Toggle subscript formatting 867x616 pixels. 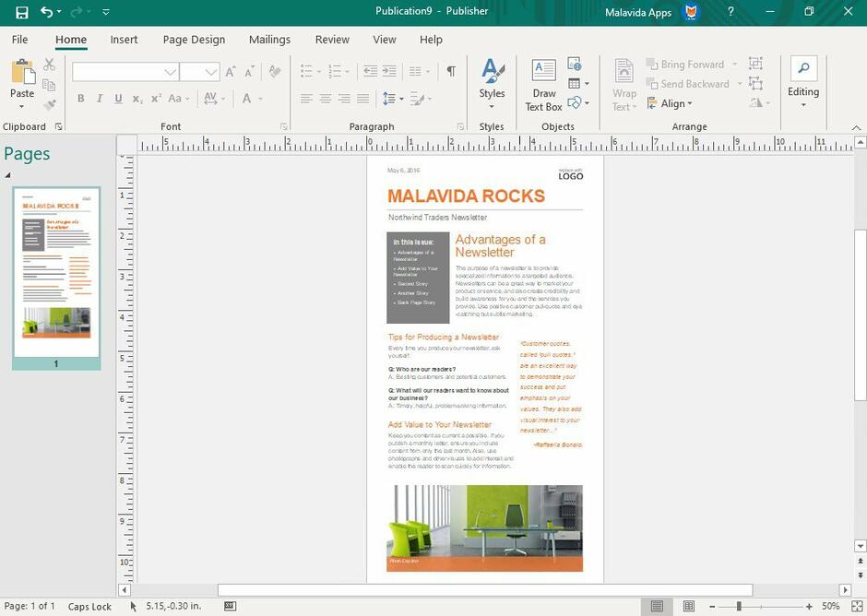[x=137, y=99]
